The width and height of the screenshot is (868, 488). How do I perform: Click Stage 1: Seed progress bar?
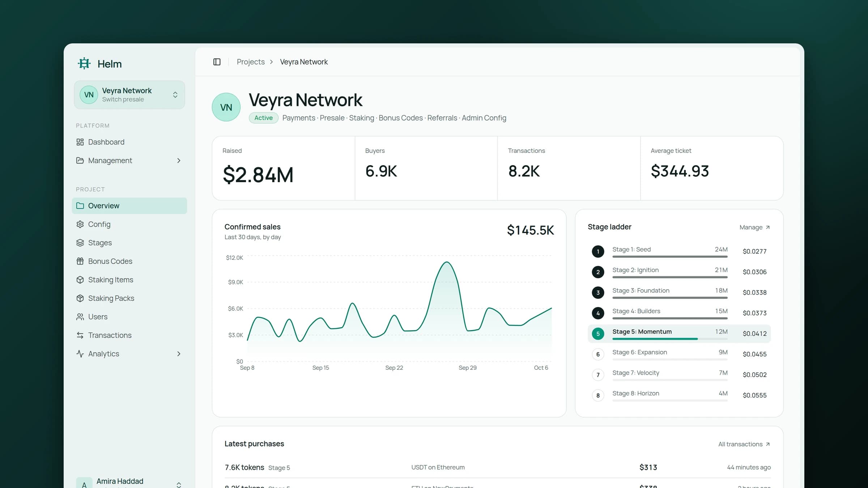tap(670, 257)
